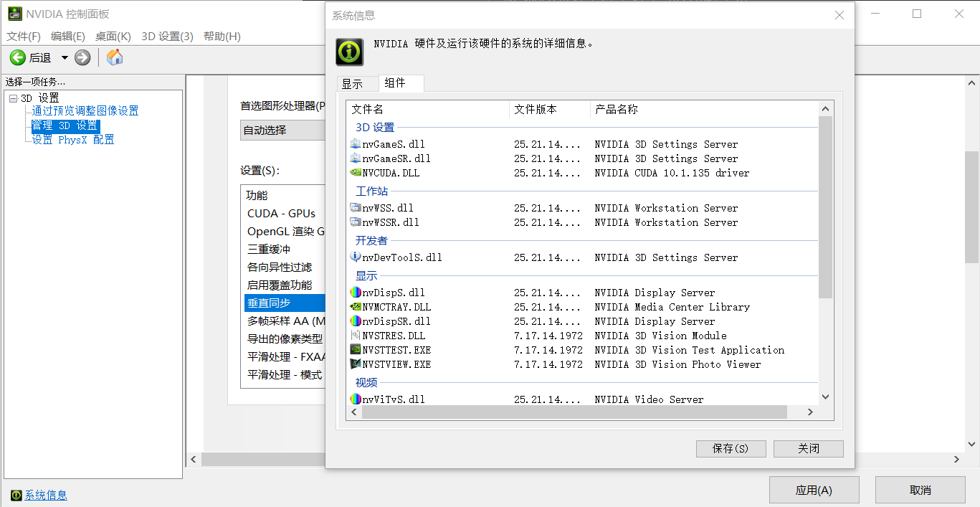The width and height of the screenshot is (980, 507).
Task: Select 通过预览调整图像设置 in task tree
Action: [x=85, y=111]
